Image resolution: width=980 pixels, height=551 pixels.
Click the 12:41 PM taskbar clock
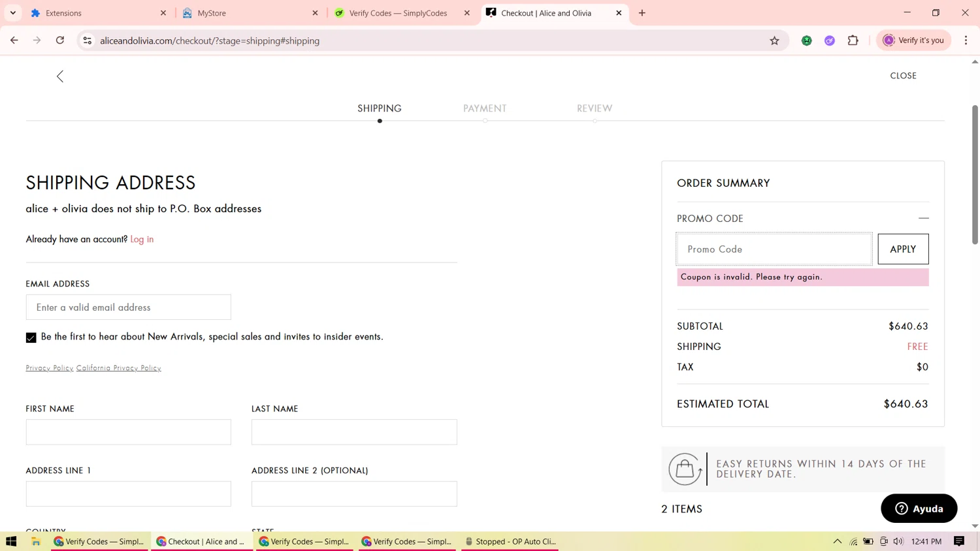click(926, 541)
